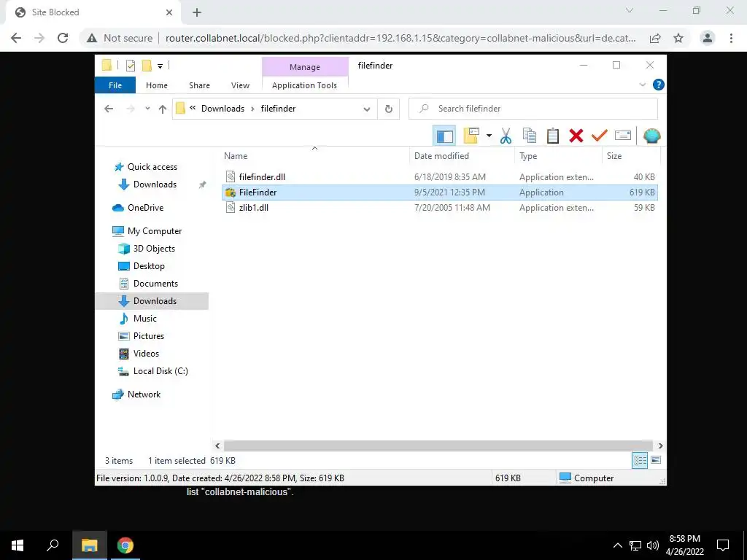Click the Refresh button beside address bar
Screen dimensions: 747x560
[389, 109]
